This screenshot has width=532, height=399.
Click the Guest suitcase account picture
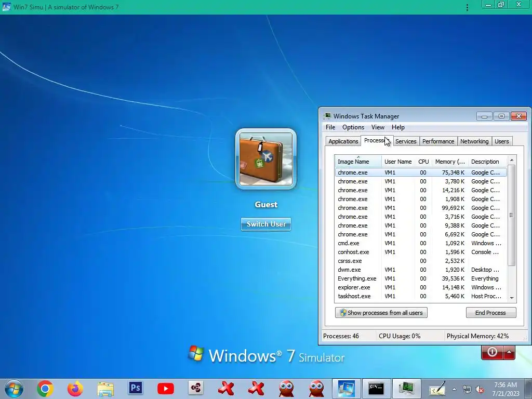pyautogui.click(x=266, y=159)
